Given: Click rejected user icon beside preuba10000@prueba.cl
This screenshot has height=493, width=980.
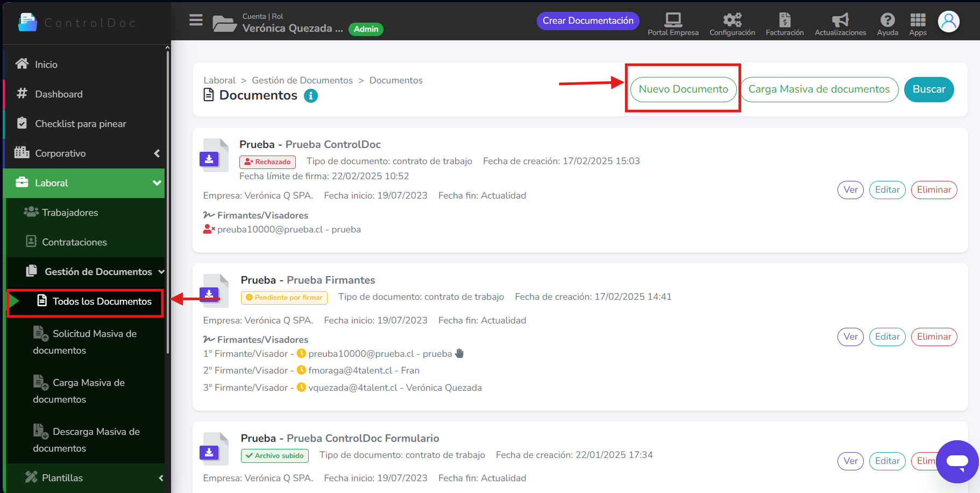Looking at the screenshot, I should click(209, 229).
